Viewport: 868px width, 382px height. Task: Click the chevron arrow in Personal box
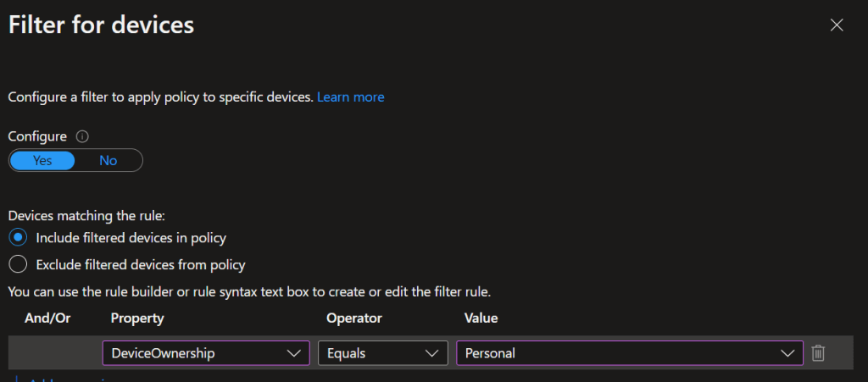tap(787, 353)
